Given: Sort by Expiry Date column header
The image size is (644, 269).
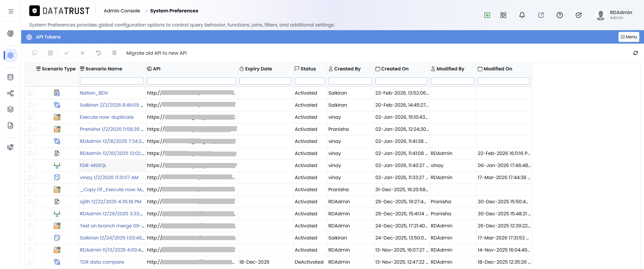Looking at the screenshot, I should click(259, 69).
